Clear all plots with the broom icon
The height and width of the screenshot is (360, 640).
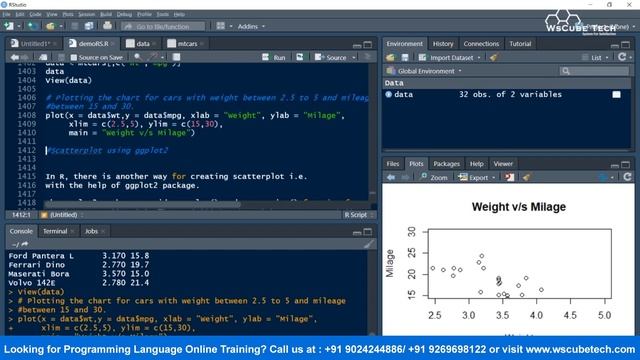(x=526, y=177)
